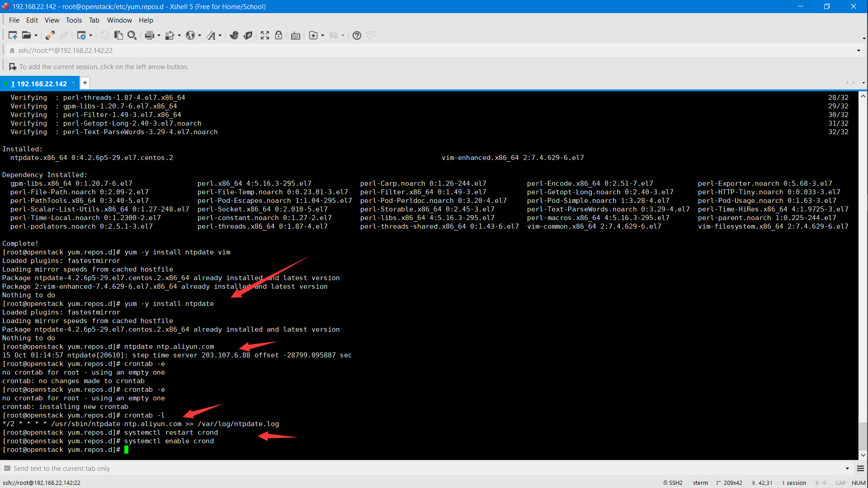The height and width of the screenshot is (488, 868).
Task: Click the new tab plus-page icon
Action: point(313,35)
